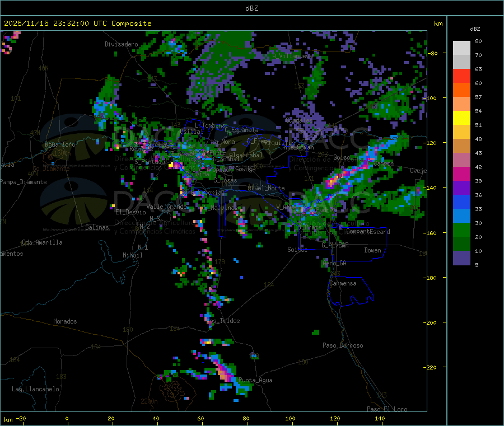Click the 0 km bottom axis label
Screen dimensions: 504x426
[x=67, y=418]
